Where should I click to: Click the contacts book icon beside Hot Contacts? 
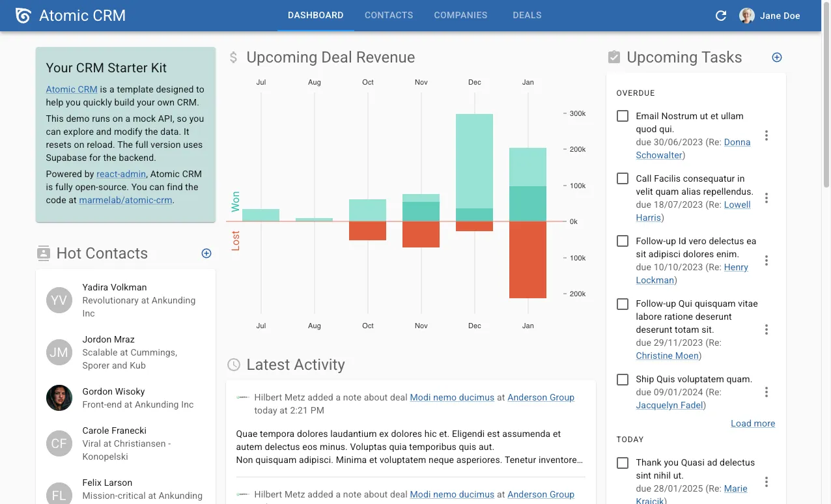(x=42, y=253)
